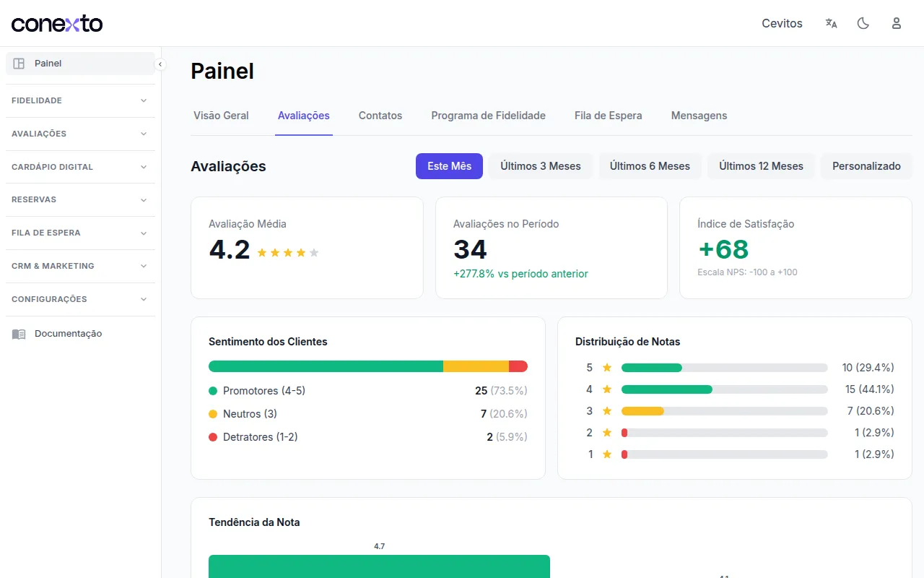Screen dimensions: 924x578
Task: Expand the Cardápio Digital section
Action: click(80, 167)
